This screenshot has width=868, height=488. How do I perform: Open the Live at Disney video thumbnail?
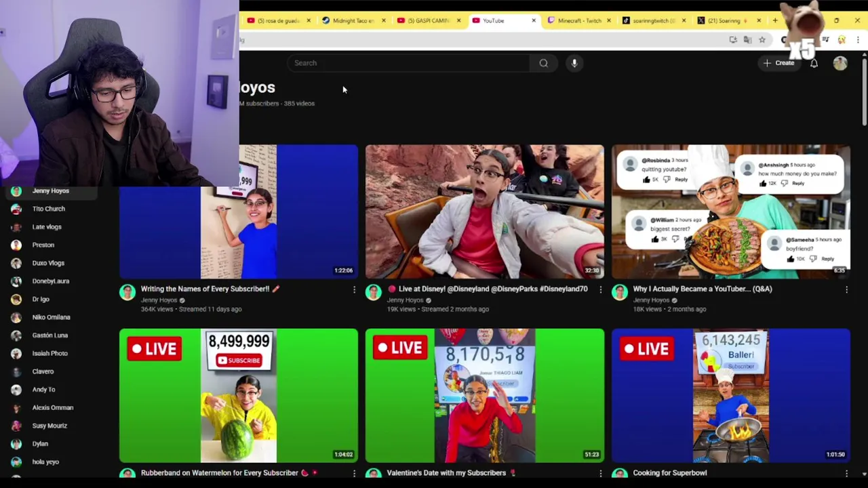[485, 211]
